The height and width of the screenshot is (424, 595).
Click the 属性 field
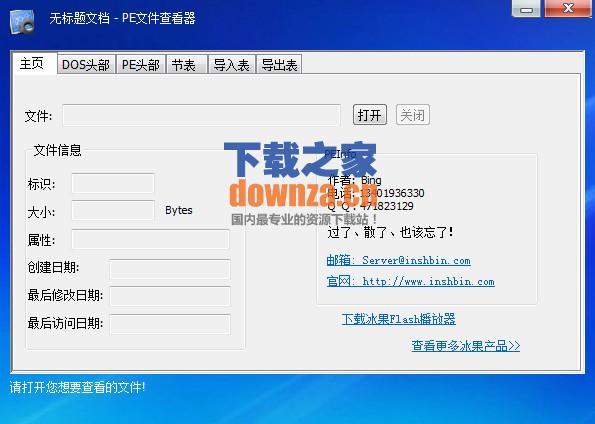tap(150, 239)
